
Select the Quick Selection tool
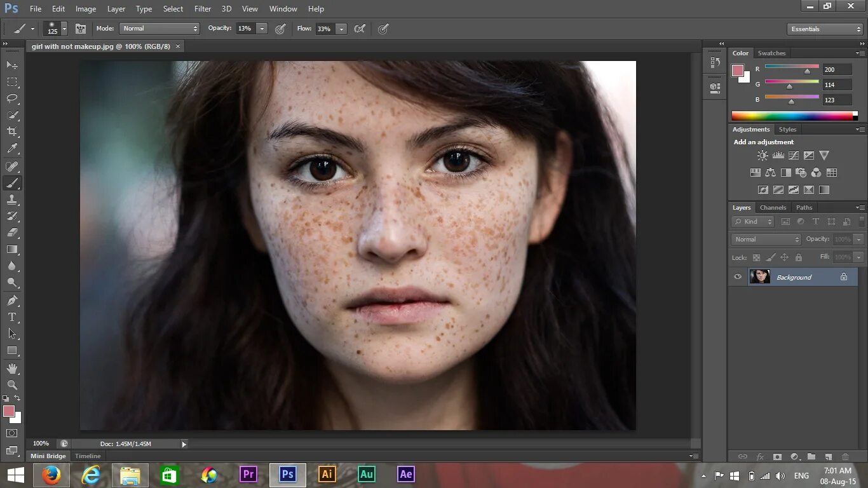(x=12, y=115)
